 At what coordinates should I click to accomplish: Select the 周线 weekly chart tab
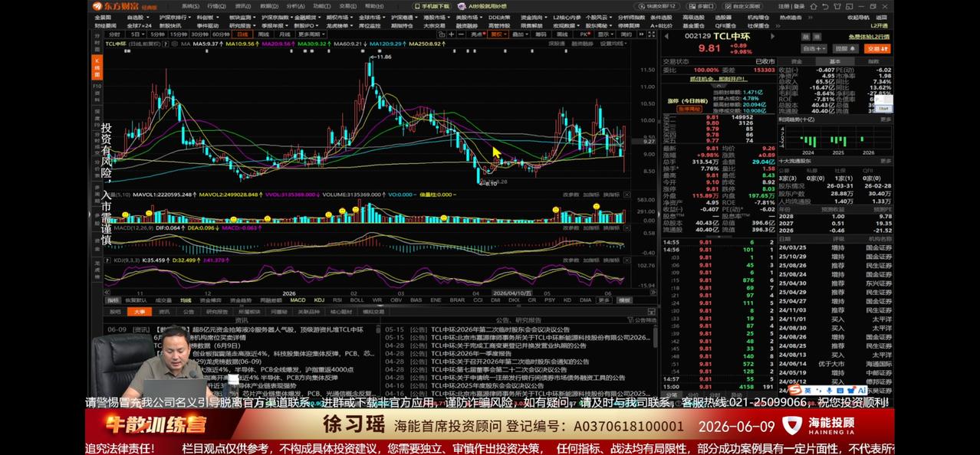[x=263, y=34]
